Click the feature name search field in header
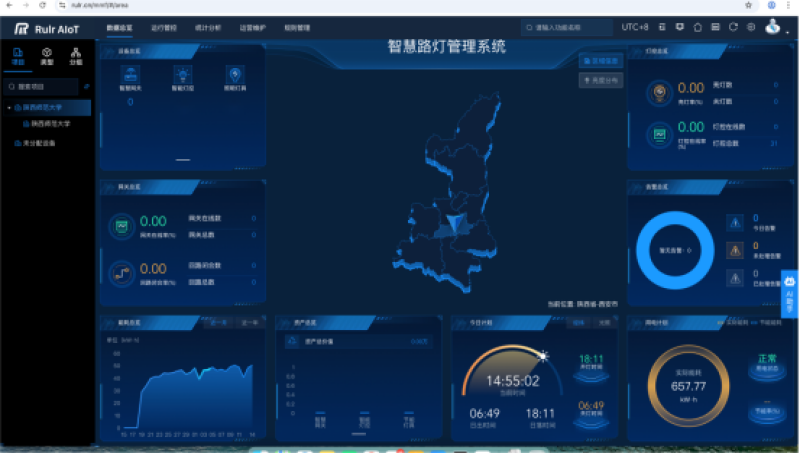 570,28
